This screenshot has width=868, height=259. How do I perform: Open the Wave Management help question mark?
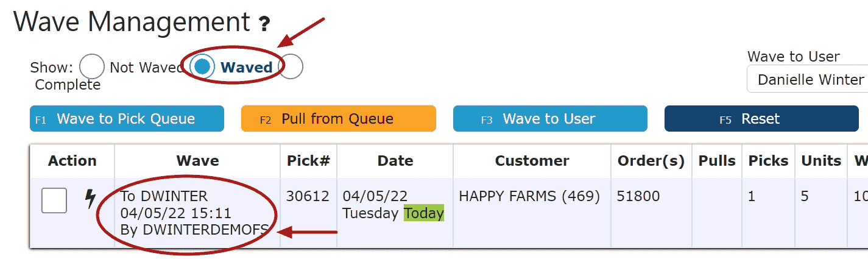(264, 24)
